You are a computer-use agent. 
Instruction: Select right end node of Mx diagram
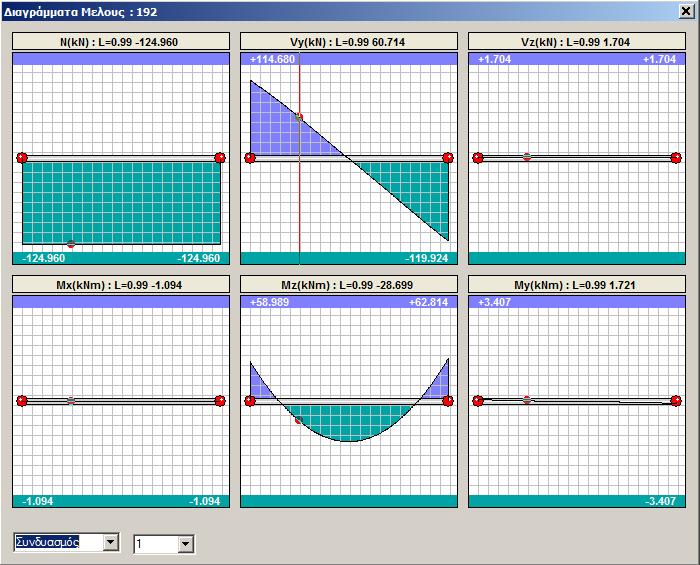(220, 401)
